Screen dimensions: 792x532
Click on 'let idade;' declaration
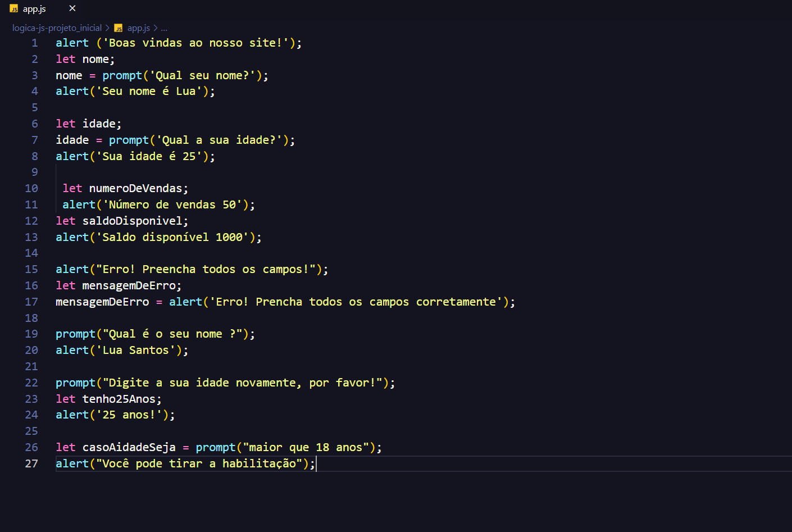pyautogui.click(x=88, y=124)
